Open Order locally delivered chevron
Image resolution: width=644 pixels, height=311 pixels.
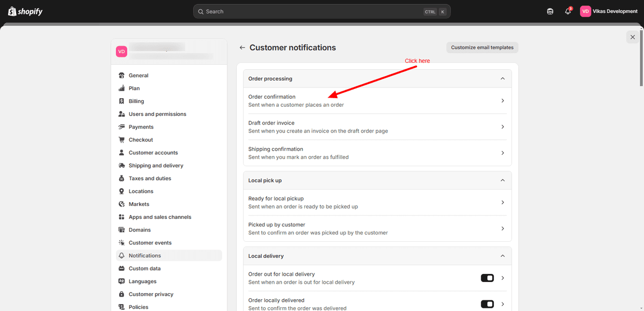point(502,304)
